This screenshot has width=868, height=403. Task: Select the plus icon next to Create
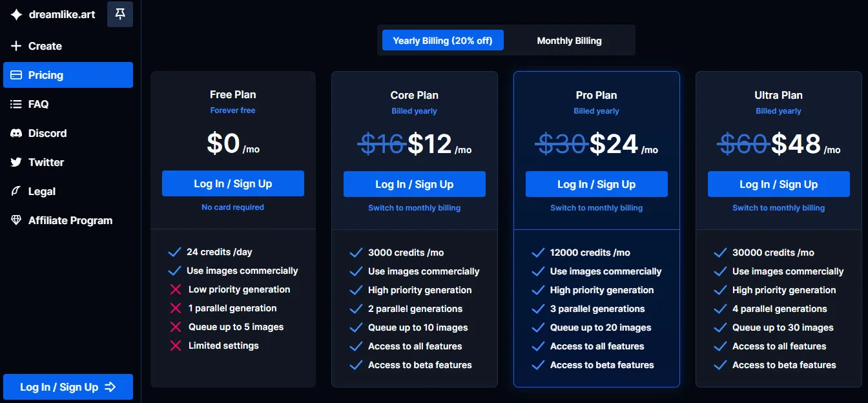[15, 46]
